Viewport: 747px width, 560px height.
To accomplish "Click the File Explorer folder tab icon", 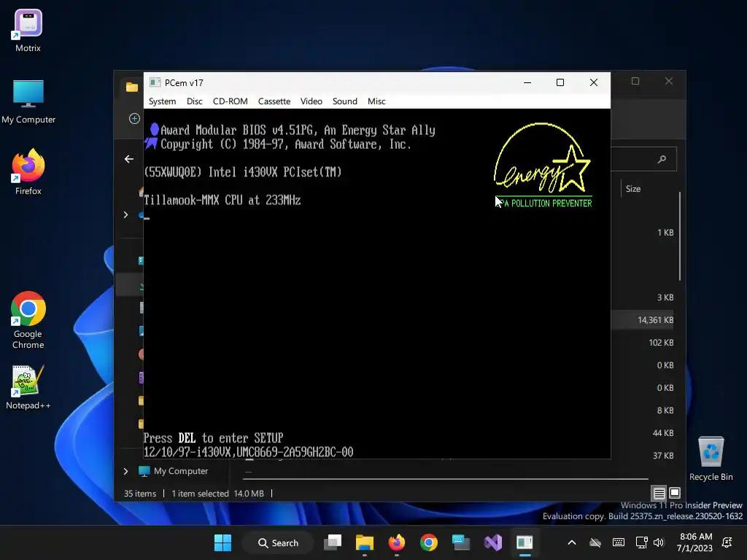I will click(132, 87).
